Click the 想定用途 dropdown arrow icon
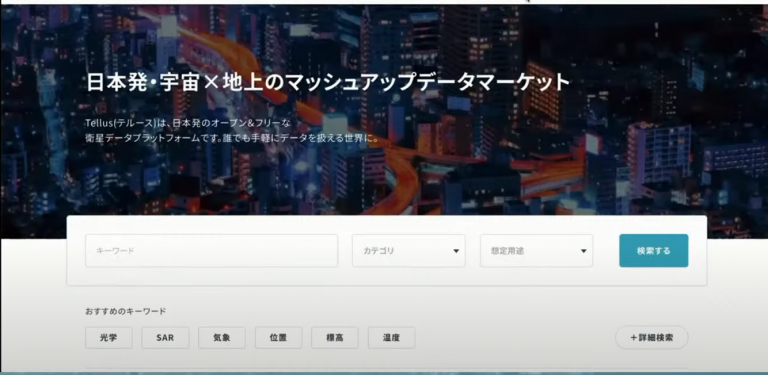This screenshot has height=375, width=768. pos(584,251)
